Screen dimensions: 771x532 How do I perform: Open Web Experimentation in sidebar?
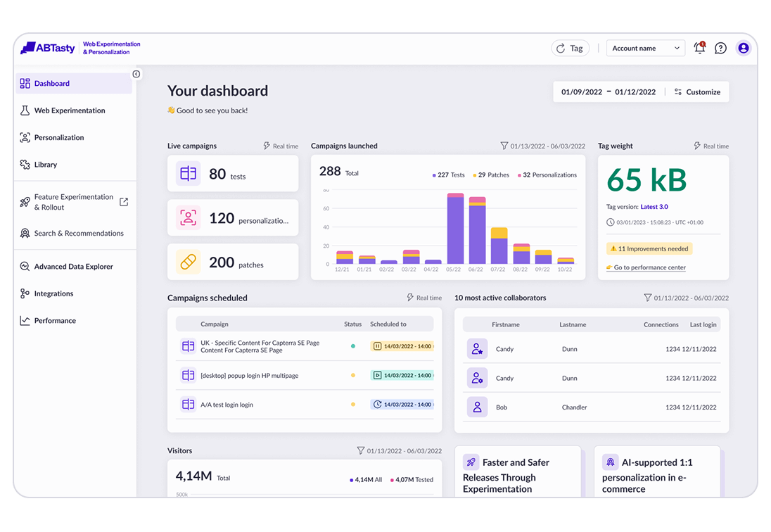point(70,110)
